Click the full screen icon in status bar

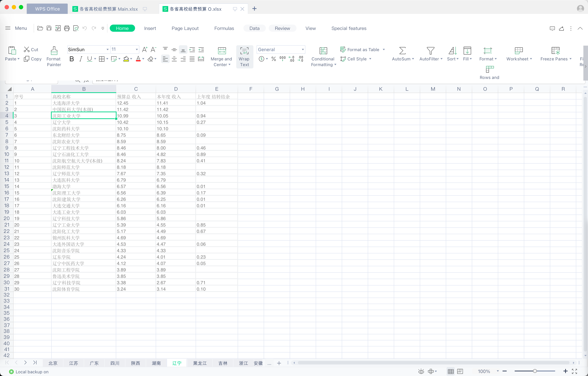click(x=575, y=371)
